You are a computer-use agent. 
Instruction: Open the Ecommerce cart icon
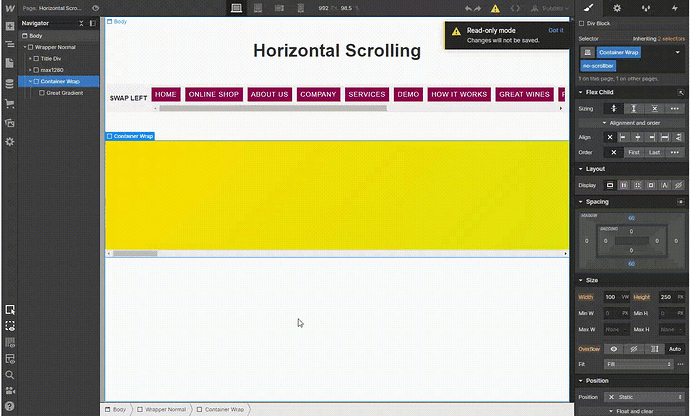[x=10, y=104]
